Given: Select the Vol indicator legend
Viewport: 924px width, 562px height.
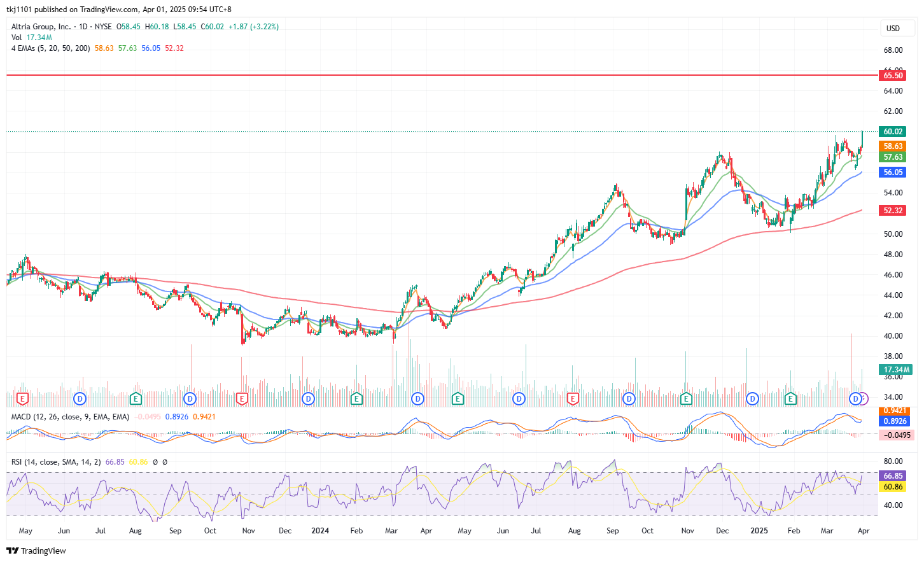Looking at the screenshot, I should tap(17, 38).
